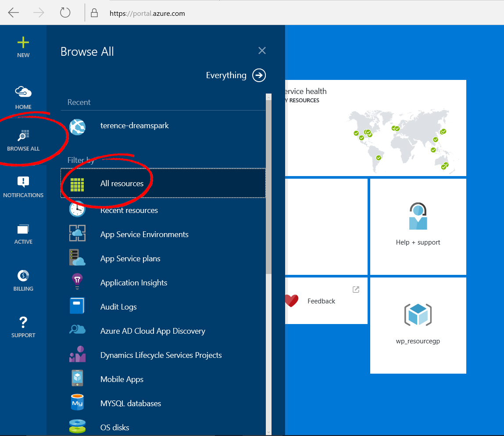Click the scrollbar down arrow in Browse All
The width and height of the screenshot is (504, 436).
tap(269, 432)
